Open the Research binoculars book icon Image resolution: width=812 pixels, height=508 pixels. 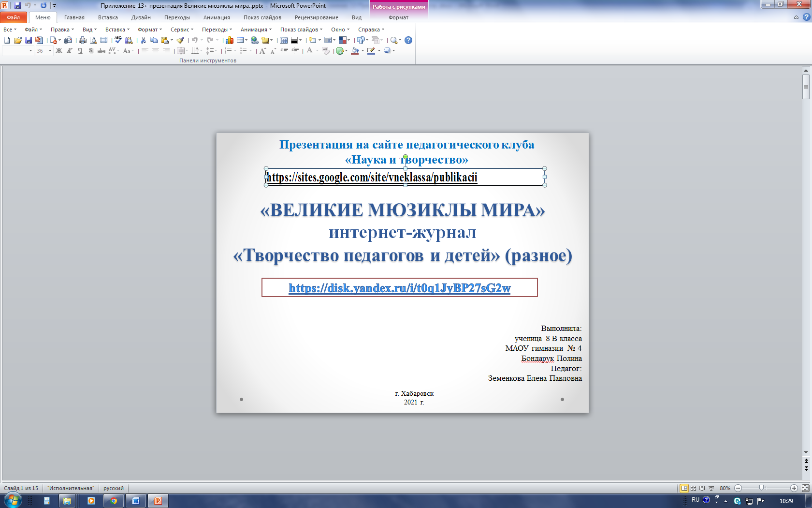click(x=129, y=40)
